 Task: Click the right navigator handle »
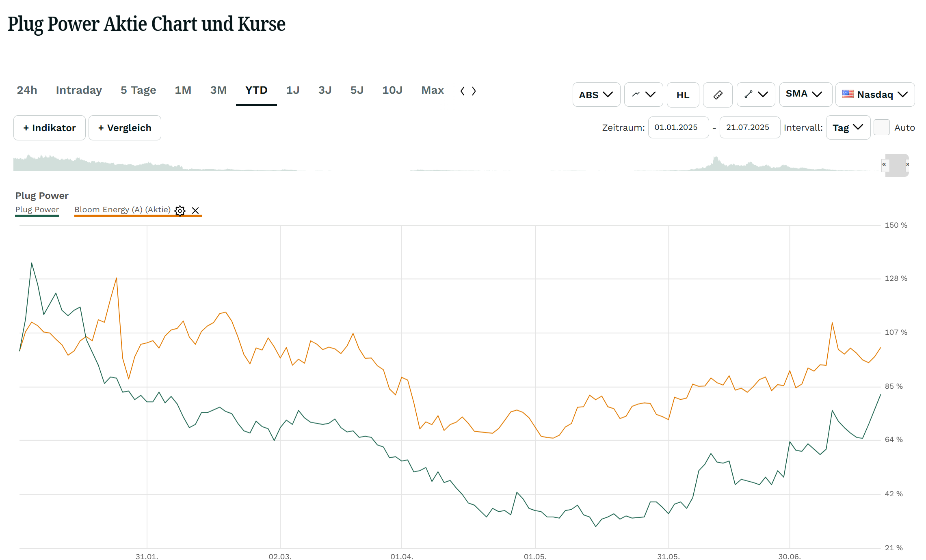(x=907, y=164)
